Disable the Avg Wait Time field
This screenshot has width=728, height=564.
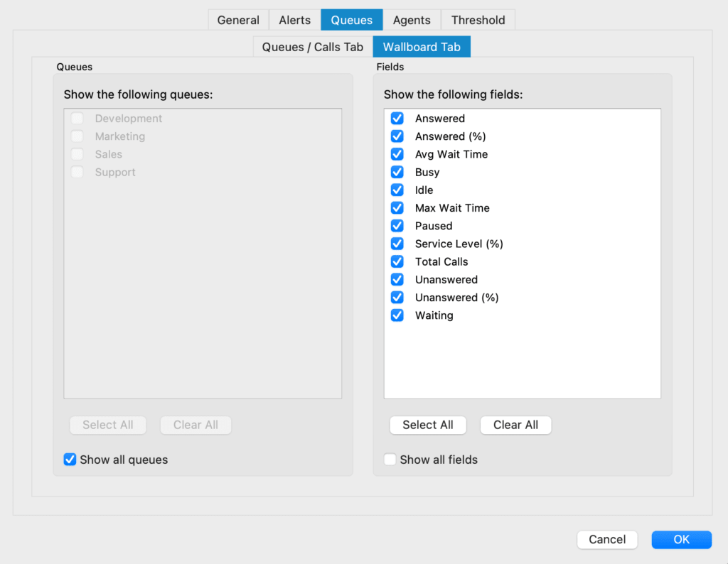(397, 154)
